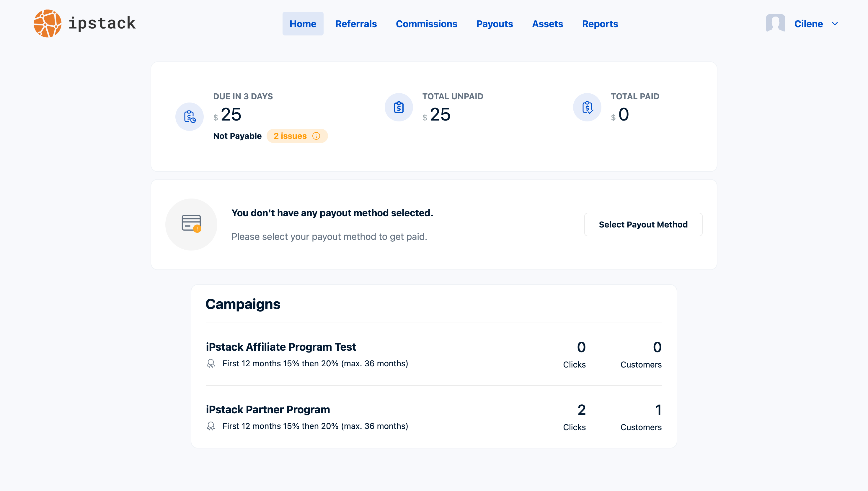Expand the account dropdown chevron beside Cilene
This screenshot has height=491, width=868.
pos(835,24)
